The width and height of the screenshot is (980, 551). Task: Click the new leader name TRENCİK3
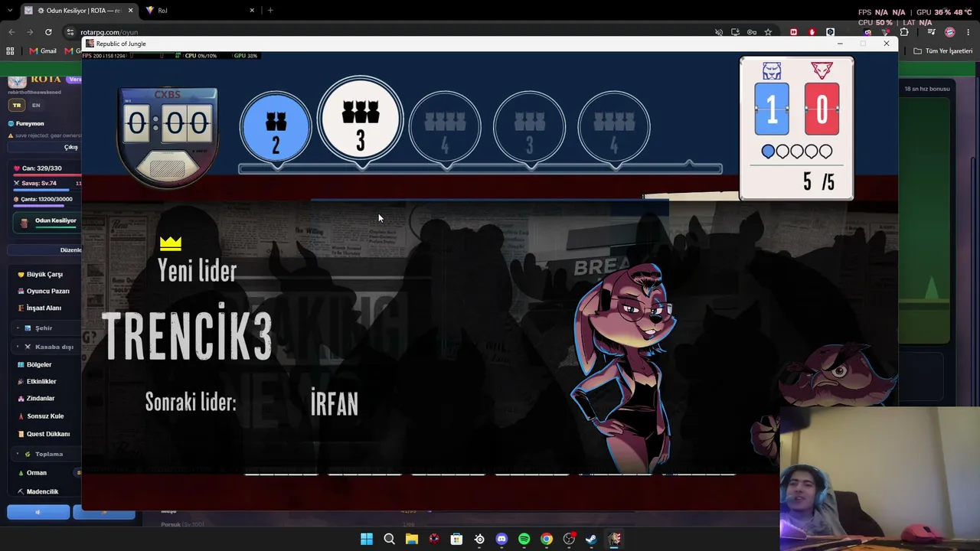pyautogui.click(x=188, y=333)
